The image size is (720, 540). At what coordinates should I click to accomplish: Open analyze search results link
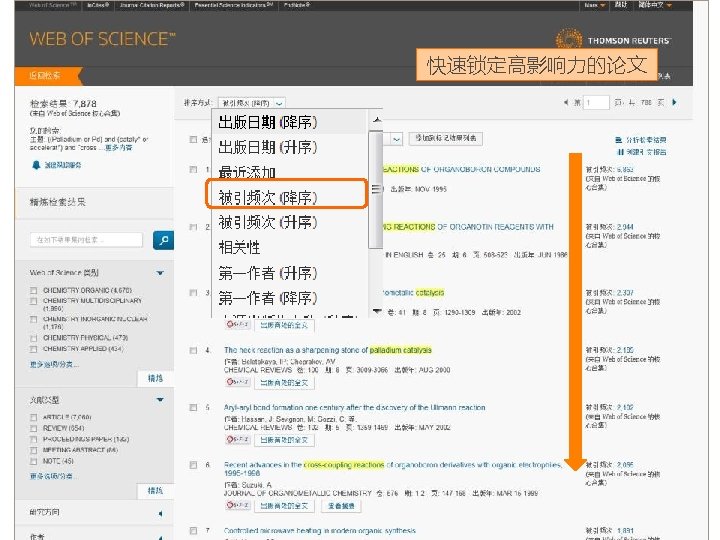coord(641,140)
